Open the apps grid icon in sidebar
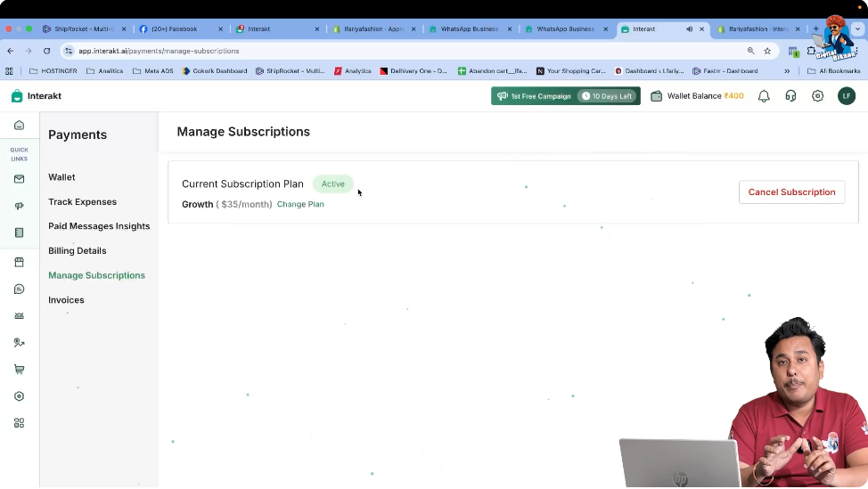The width and height of the screenshot is (868, 489). point(19,423)
